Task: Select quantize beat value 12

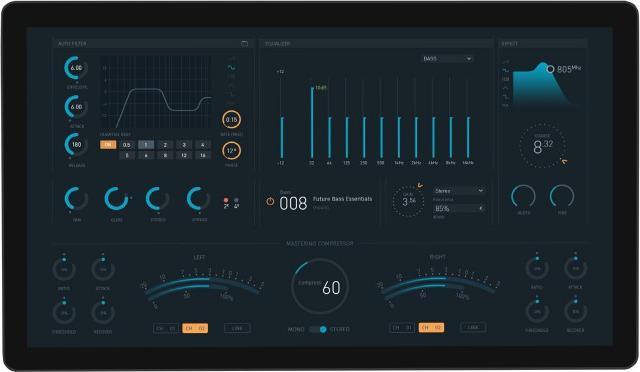Action: point(184,155)
